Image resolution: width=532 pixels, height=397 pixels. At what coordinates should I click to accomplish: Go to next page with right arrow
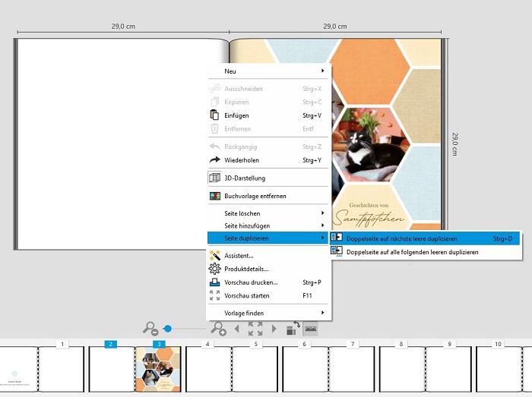coord(274,329)
